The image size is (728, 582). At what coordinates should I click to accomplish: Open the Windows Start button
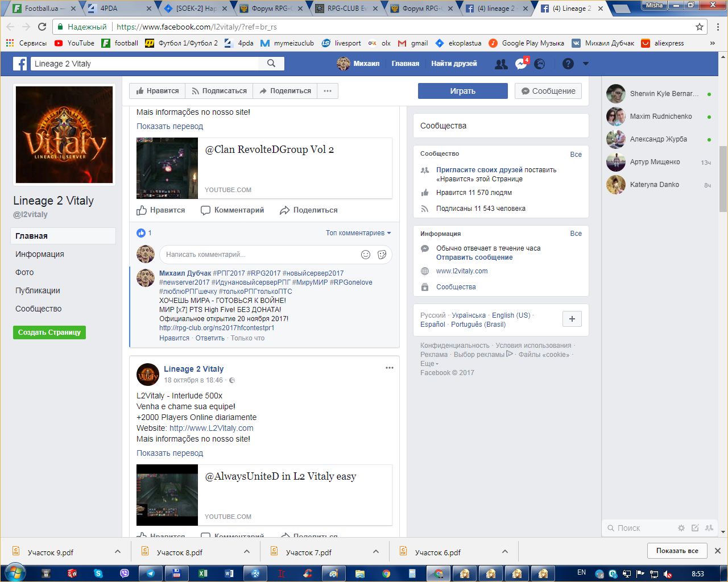[x=15, y=573]
